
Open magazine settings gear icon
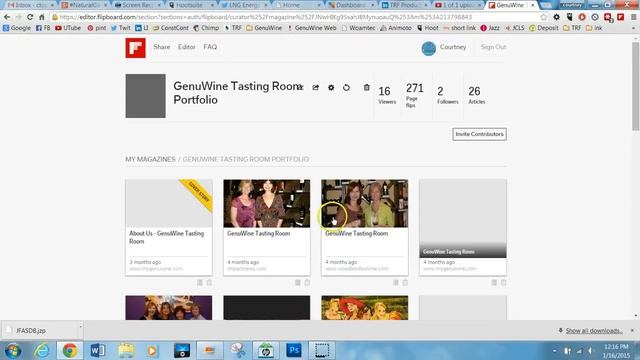[331, 87]
